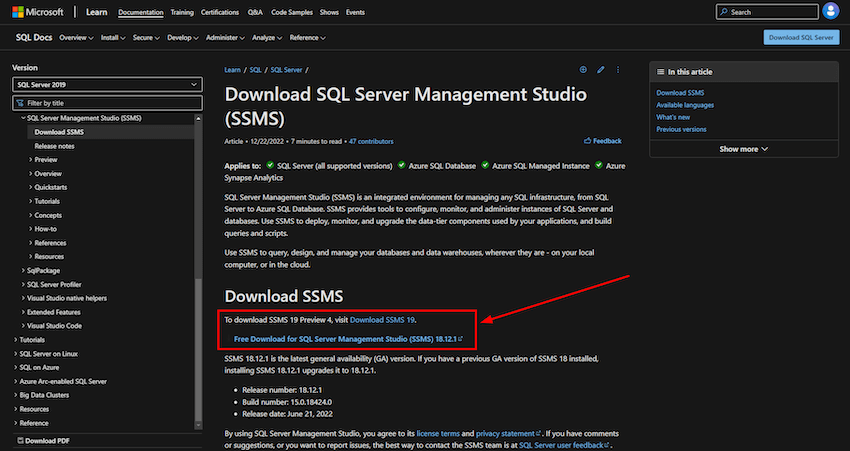
Task: Click Free Download for SSMS 18.12.1 link
Action: 348,339
